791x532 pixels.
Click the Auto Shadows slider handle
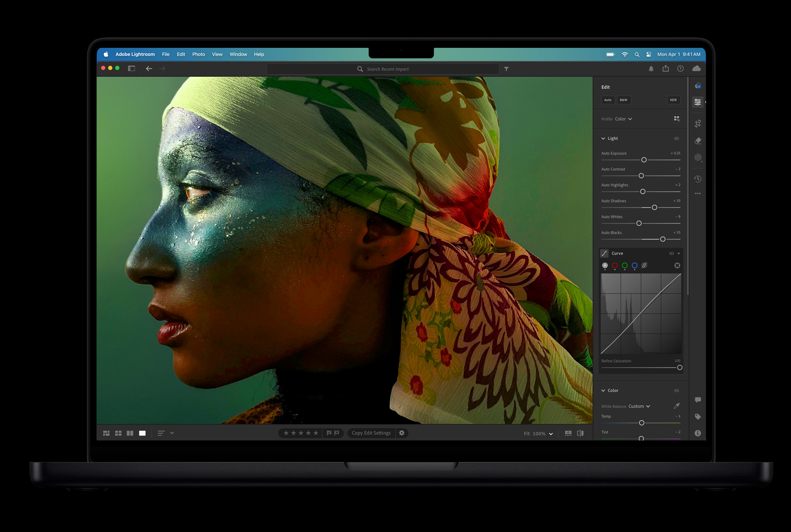coord(654,207)
